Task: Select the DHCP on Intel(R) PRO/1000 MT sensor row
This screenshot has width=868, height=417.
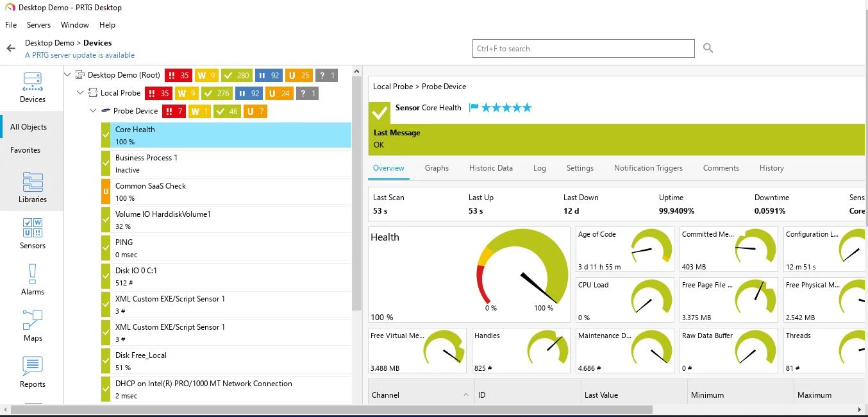Action: (226, 389)
